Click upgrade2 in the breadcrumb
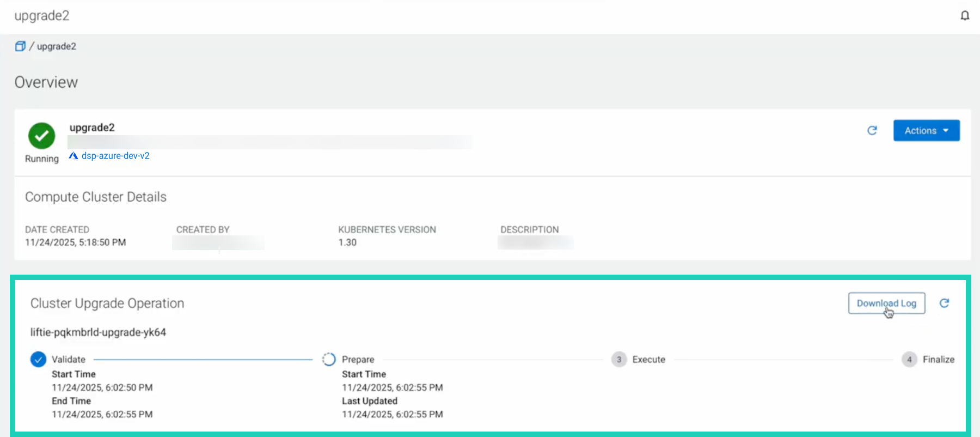The image size is (980, 437). (x=57, y=46)
